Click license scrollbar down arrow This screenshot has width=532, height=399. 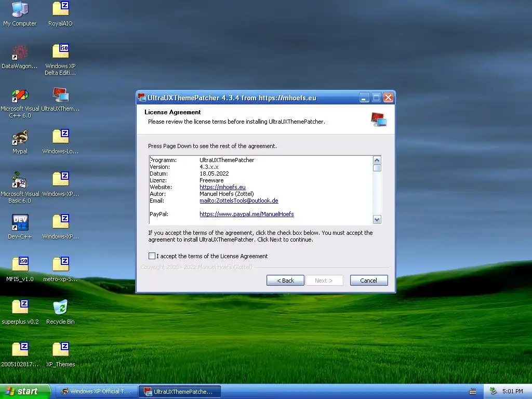click(x=377, y=220)
